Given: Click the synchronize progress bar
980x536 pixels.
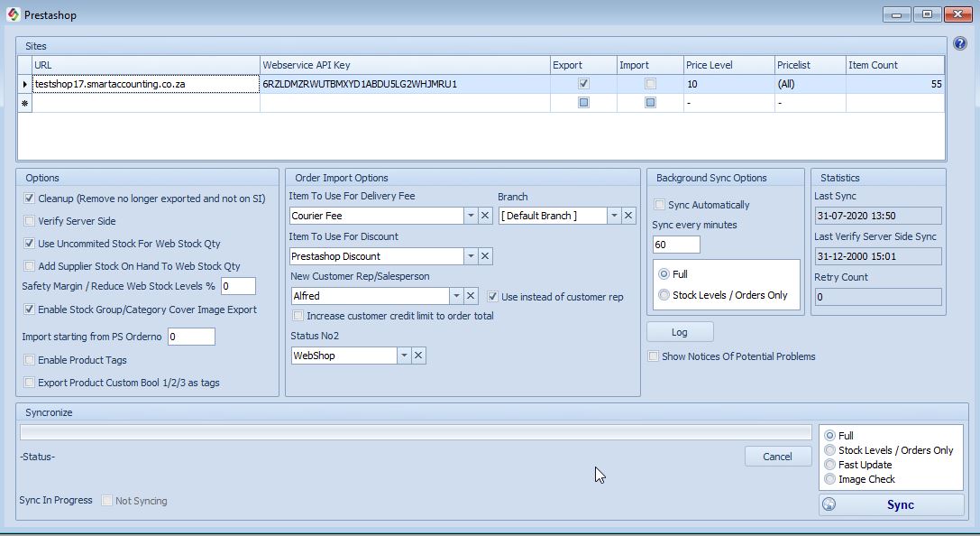Looking at the screenshot, I should point(416,432).
